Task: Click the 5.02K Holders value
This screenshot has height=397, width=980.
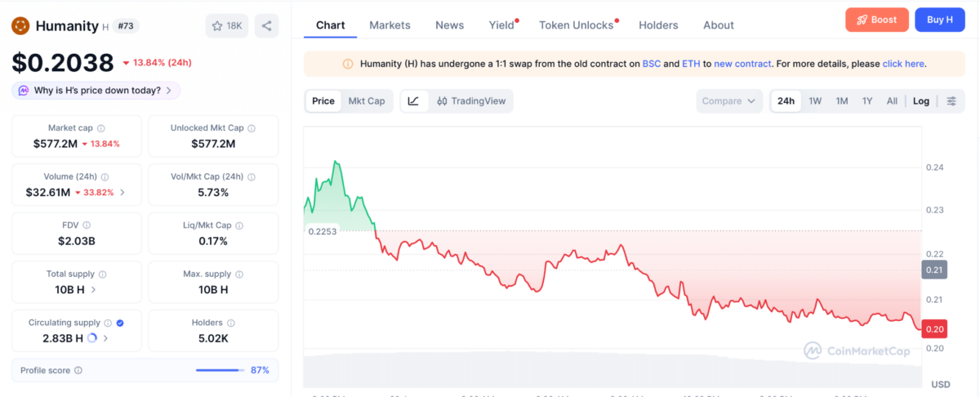Action: coord(212,337)
